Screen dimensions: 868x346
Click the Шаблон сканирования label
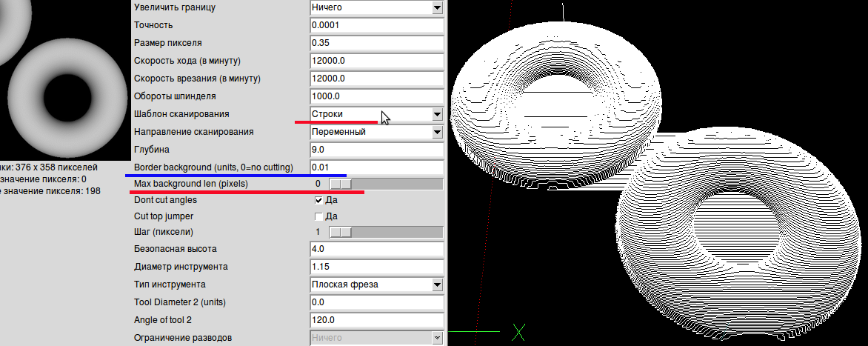click(181, 114)
